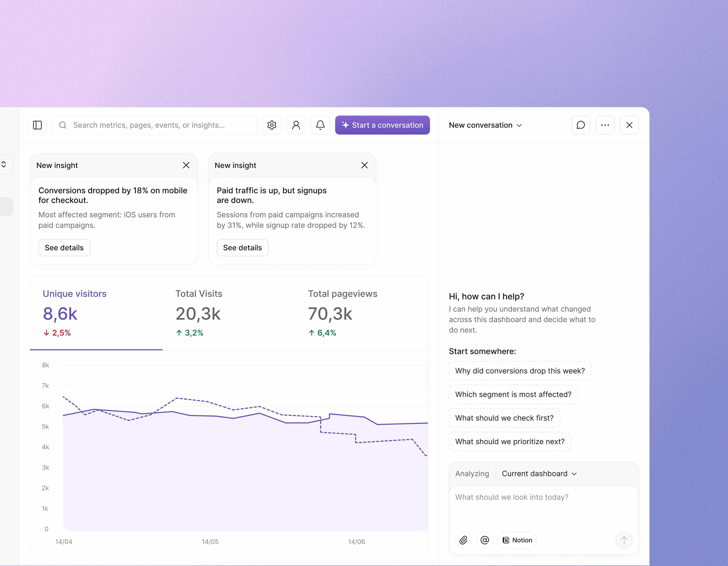Click the 8,6k unique visitors value
728x566 pixels.
60,314
